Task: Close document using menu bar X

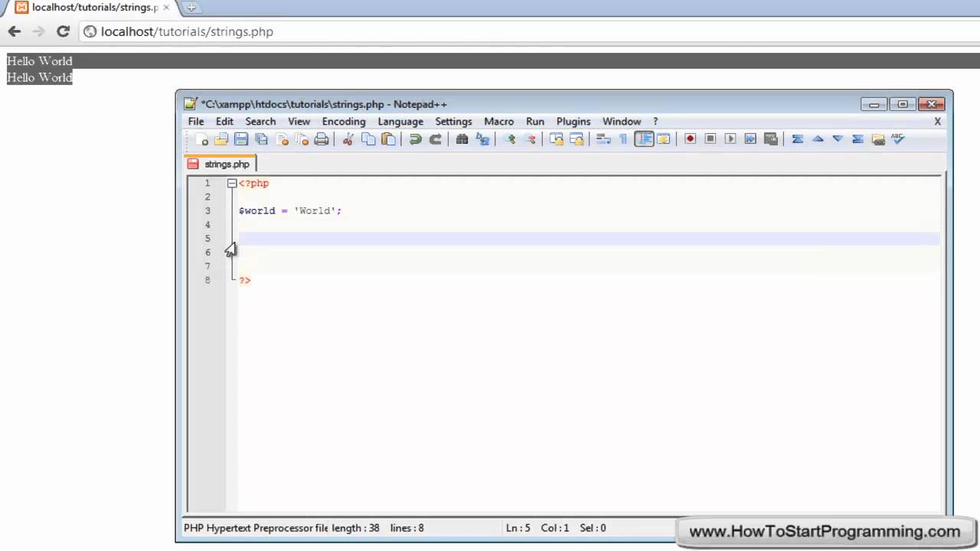Action: click(937, 122)
